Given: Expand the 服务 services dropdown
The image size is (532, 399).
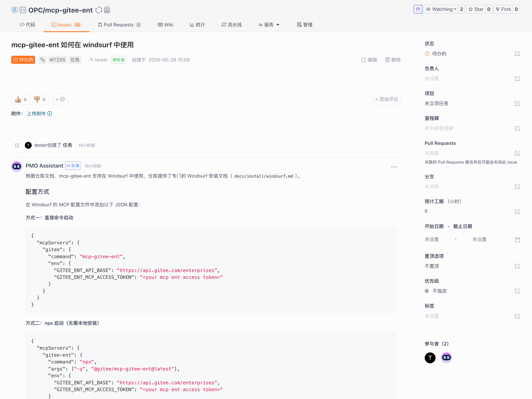Looking at the screenshot, I should pyautogui.click(x=269, y=25).
